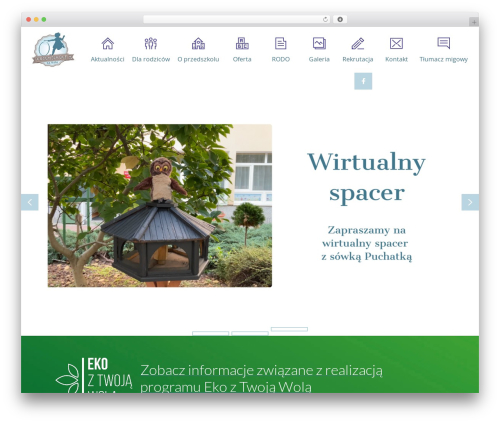The width and height of the screenshot is (500, 423).
Task: Show next slide with right arrow
Action: (470, 202)
